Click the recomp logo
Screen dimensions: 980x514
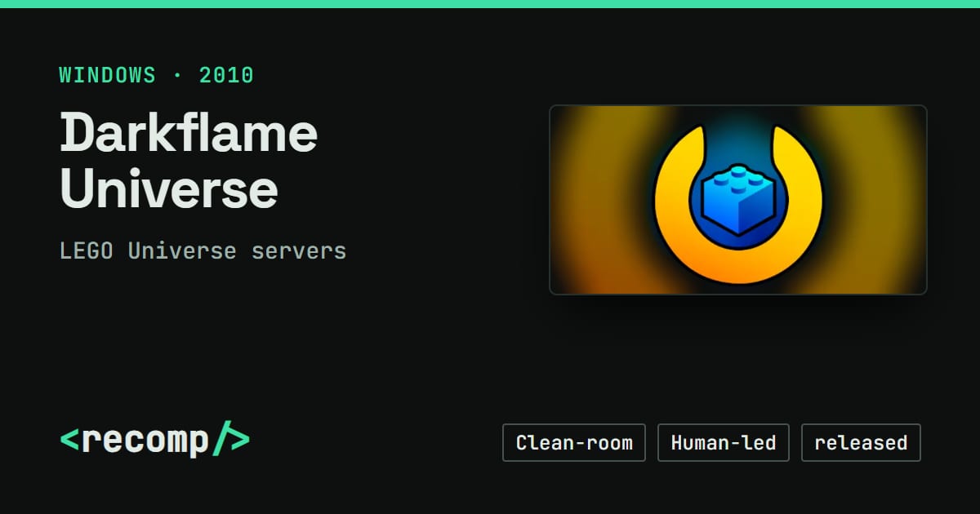click(x=155, y=441)
